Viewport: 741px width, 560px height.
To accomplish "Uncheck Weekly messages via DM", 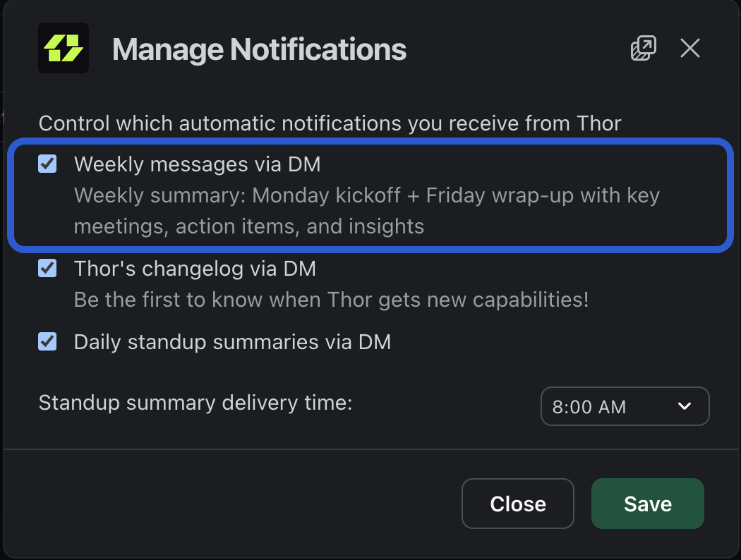I will coord(47,164).
